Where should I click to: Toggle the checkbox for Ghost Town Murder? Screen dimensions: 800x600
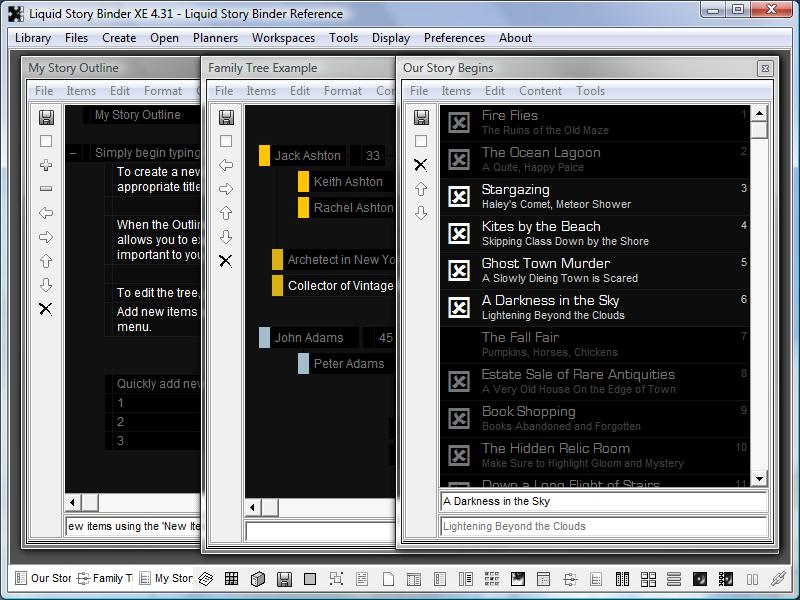click(x=459, y=271)
